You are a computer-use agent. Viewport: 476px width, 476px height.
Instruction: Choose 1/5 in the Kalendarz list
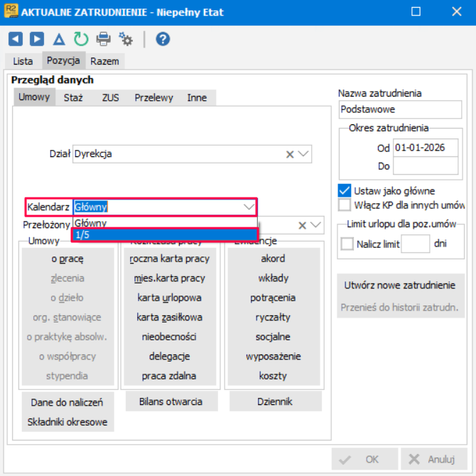click(x=165, y=234)
